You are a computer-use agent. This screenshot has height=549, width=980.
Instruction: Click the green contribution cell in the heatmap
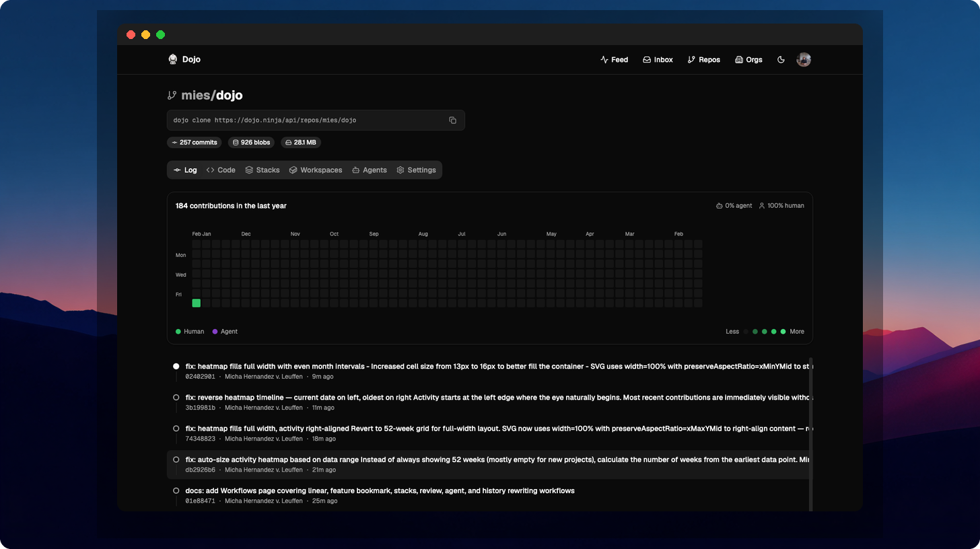point(196,303)
